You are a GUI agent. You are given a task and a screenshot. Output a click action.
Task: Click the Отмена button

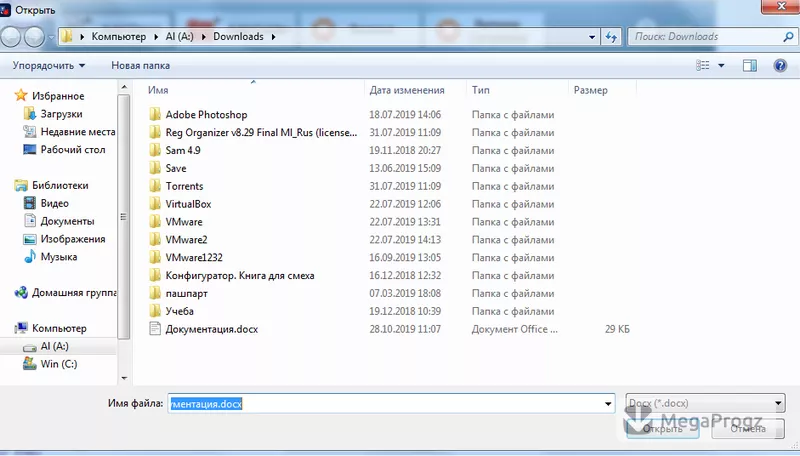tap(747, 428)
